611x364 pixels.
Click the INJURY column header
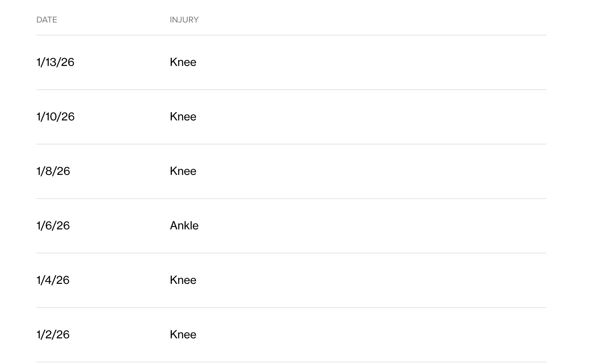184,20
